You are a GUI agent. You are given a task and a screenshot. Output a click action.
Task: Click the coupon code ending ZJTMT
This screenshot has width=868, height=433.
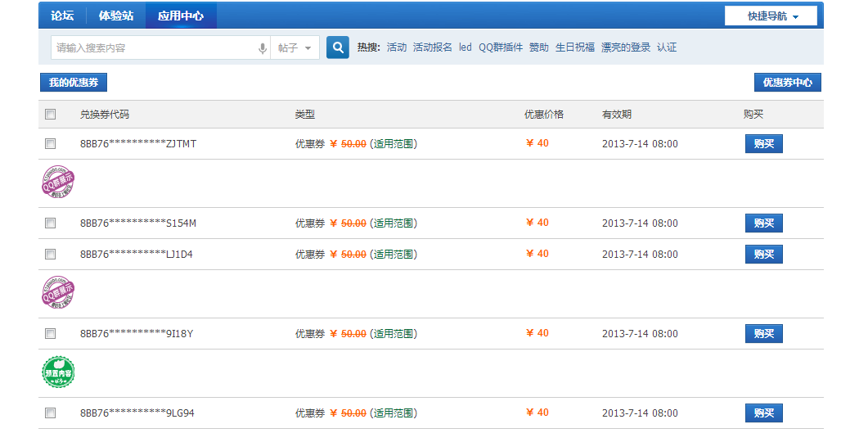(x=138, y=144)
